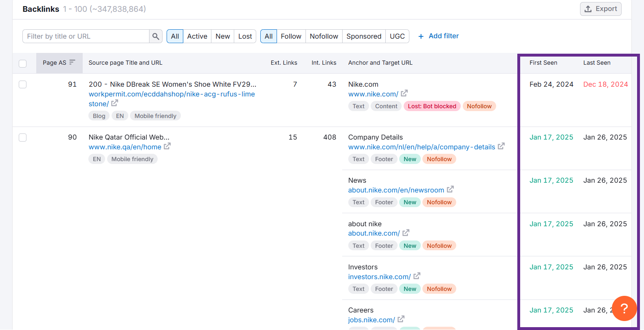This screenshot has width=644, height=330.
Task: Select the All link status tab
Action: [175, 36]
